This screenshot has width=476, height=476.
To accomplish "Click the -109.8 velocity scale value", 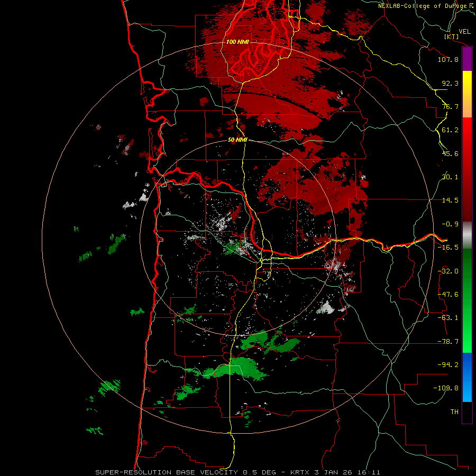I will [x=446, y=388].
